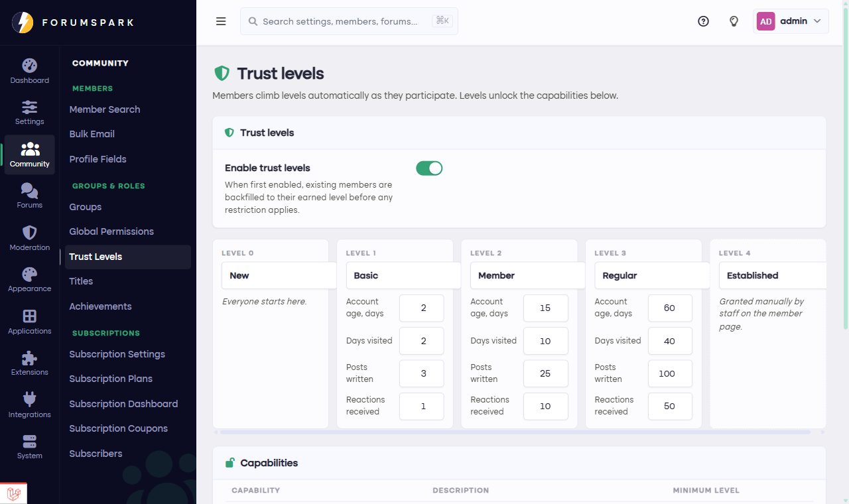This screenshot has height=504, width=849.
Task: Open Groups page
Action: (86, 207)
